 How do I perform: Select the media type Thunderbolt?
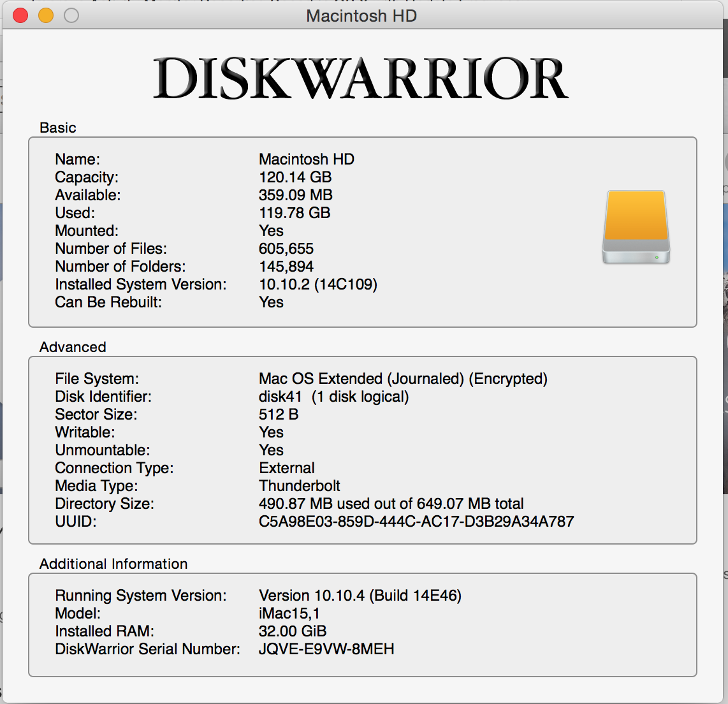click(x=300, y=486)
